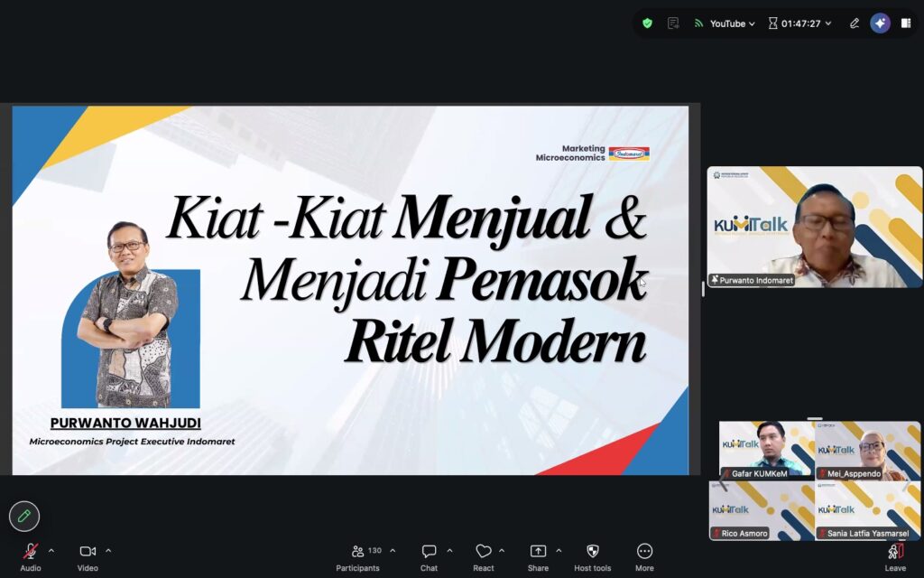Viewport: 924px width, 578px height.
Task: Click the muted mic icon beside Gafar KUMKeM
Action: click(726, 473)
